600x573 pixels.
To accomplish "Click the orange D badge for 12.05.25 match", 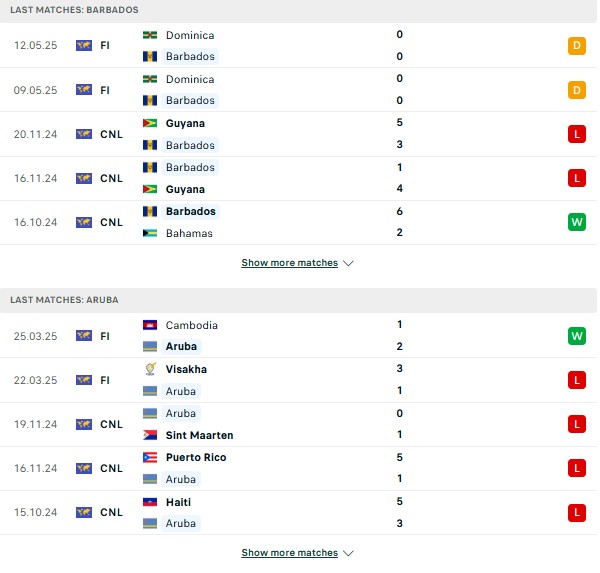I will tap(577, 46).
